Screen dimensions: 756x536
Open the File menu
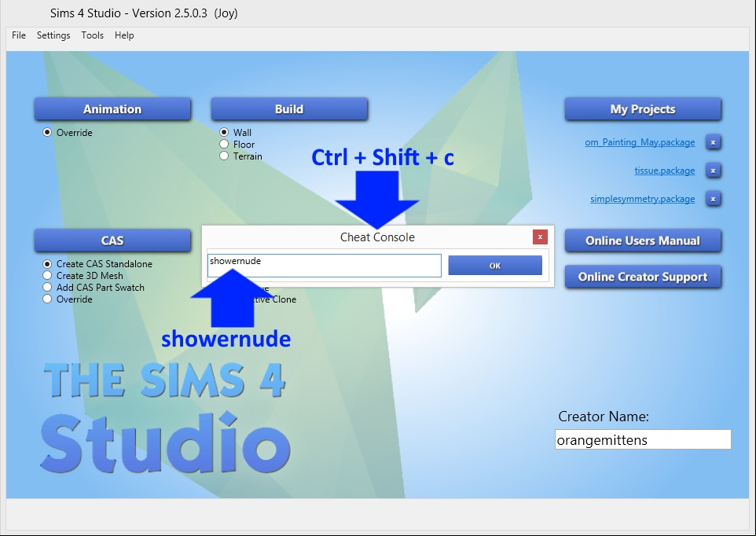(x=19, y=35)
